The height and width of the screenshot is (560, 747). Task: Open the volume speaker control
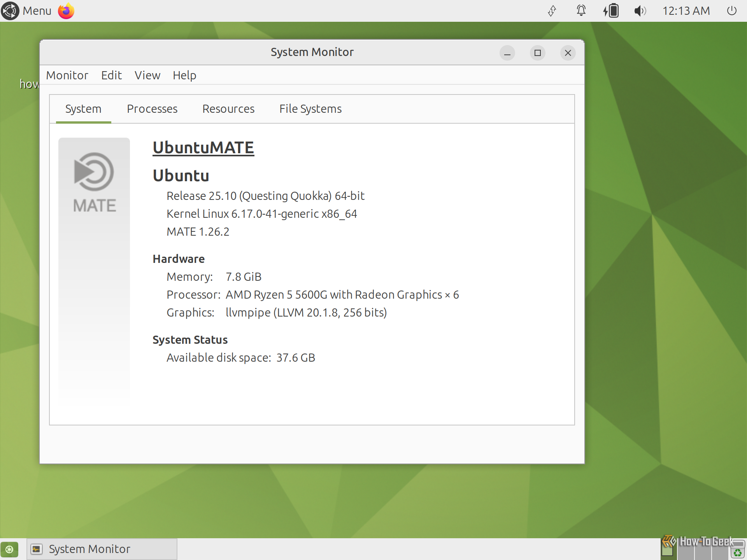(640, 10)
